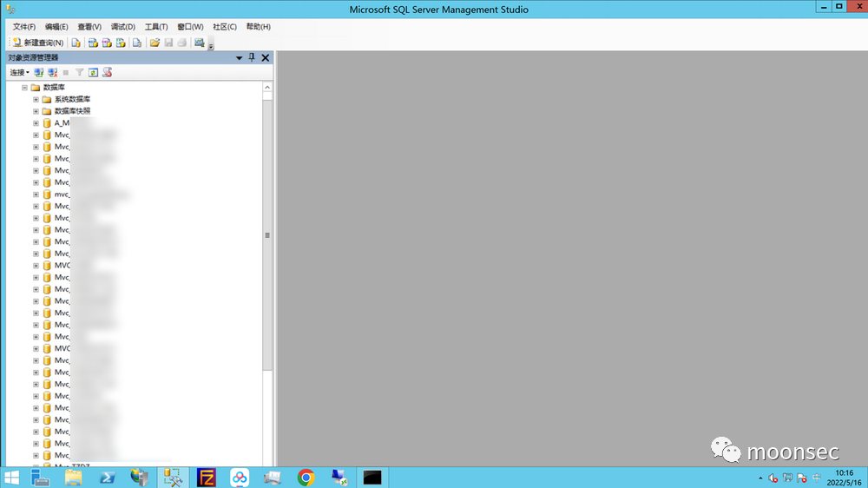Expand the 数据库快照 folder
This screenshot has width=868, height=488.
point(36,111)
